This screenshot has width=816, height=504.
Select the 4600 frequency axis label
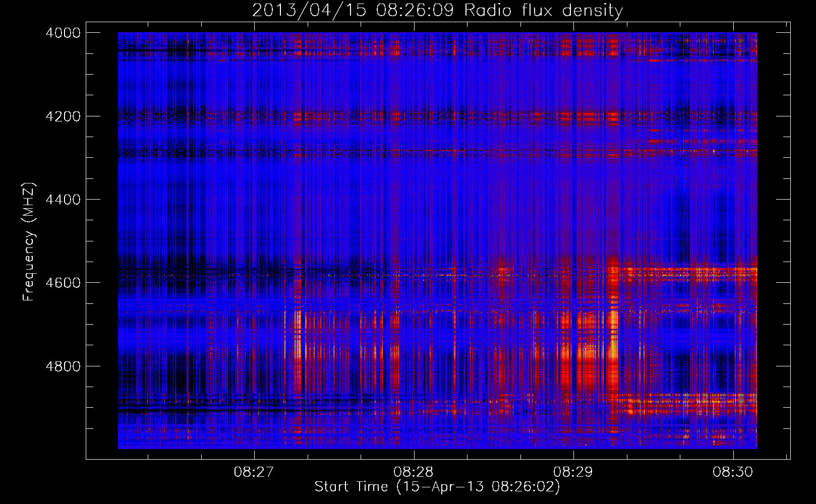tap(63, 283)
